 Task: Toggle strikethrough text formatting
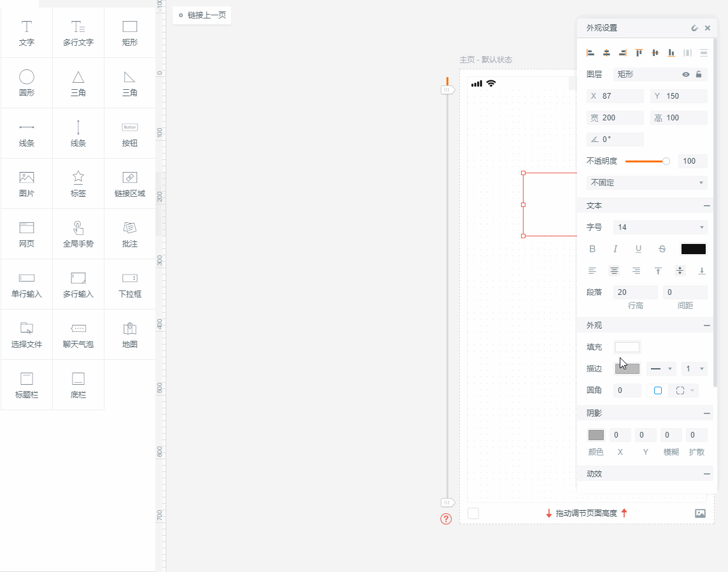662,249
